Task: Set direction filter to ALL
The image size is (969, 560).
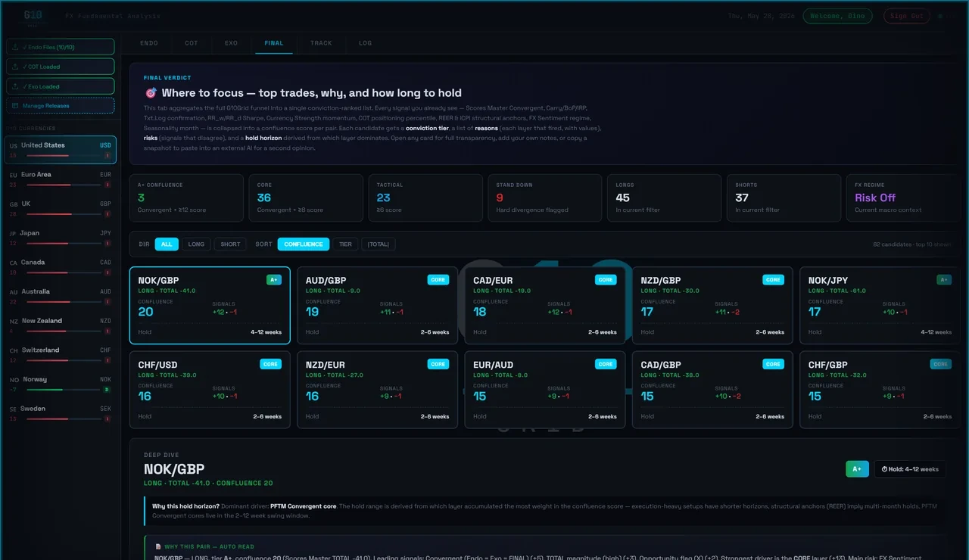Action: point(167,244)
